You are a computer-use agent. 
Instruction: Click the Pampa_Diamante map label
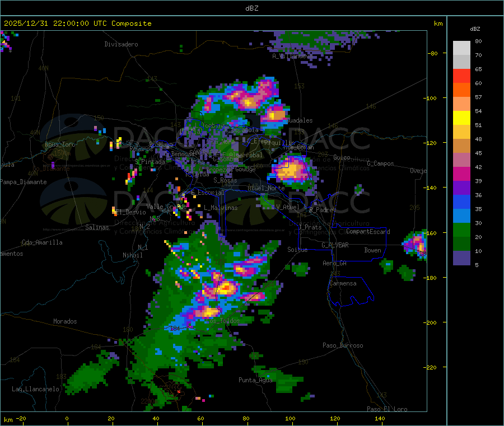23,182
